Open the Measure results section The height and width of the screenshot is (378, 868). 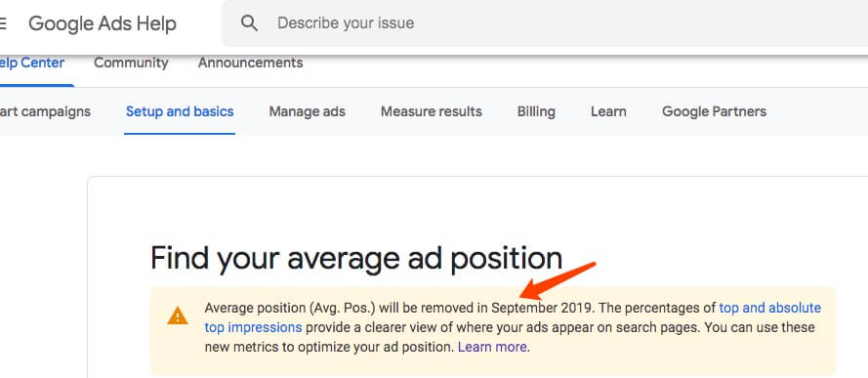click(432, 111)
